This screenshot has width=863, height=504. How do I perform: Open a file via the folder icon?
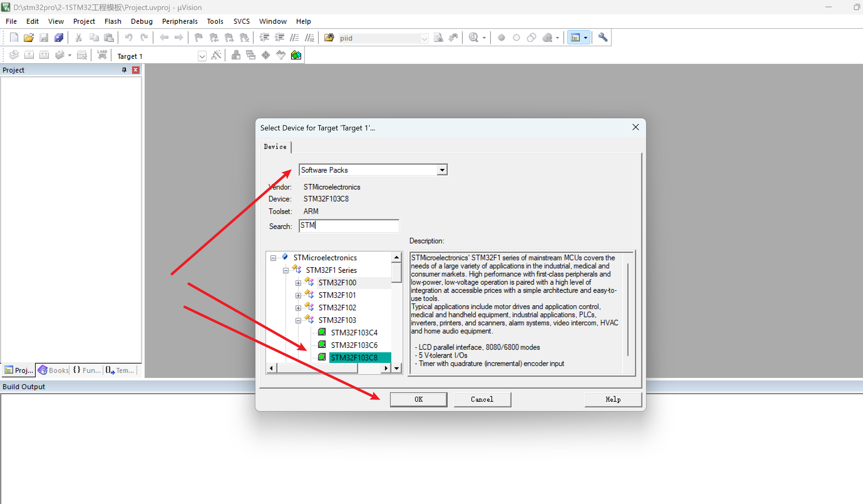point(29,38)
